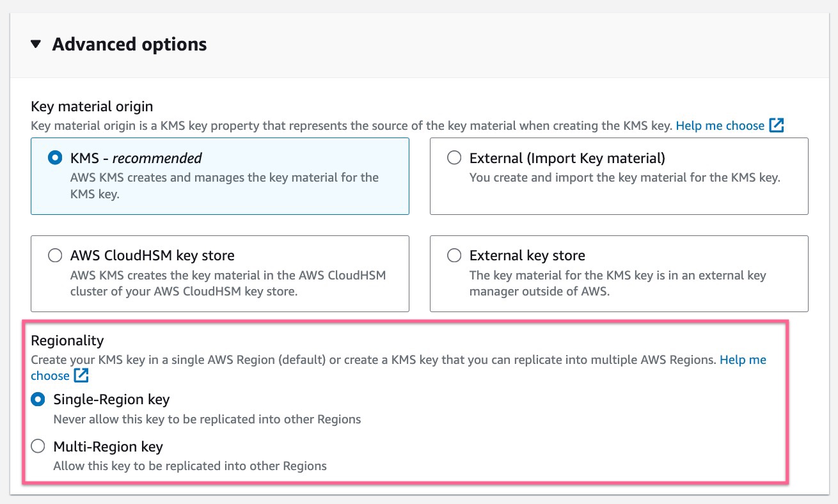Screen dimensions: 838x504
Task: Enable the Multi-Region key radio option
Action: 38,446
